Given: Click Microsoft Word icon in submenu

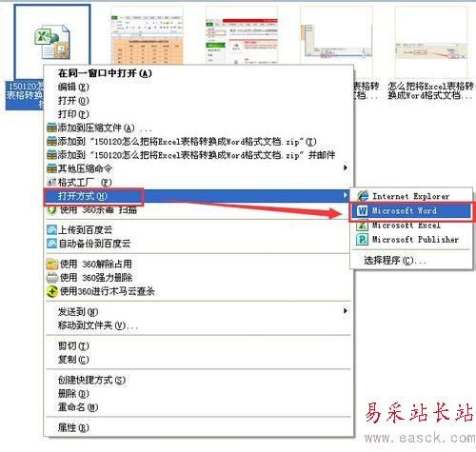Looking at the screenshot, I should (x=362, y=210).
